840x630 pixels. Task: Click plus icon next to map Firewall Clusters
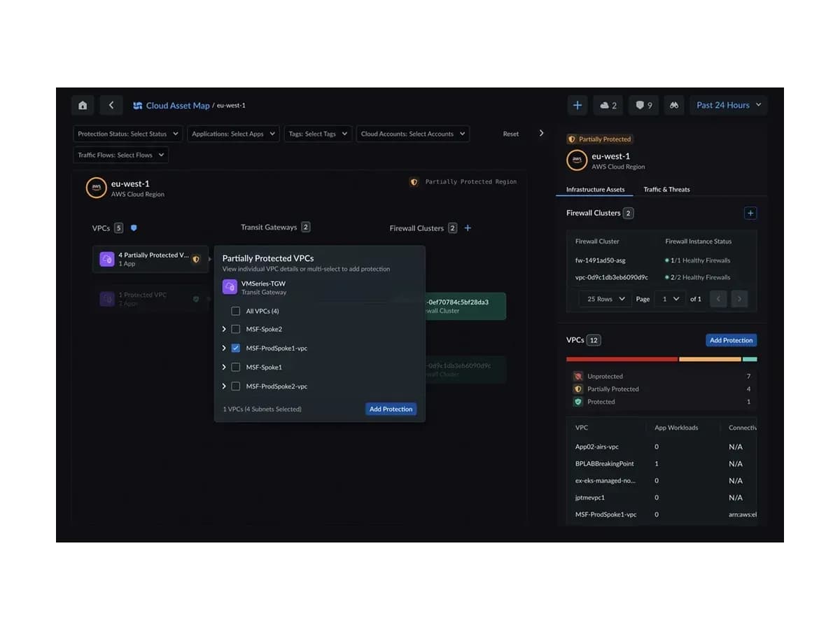468,227
